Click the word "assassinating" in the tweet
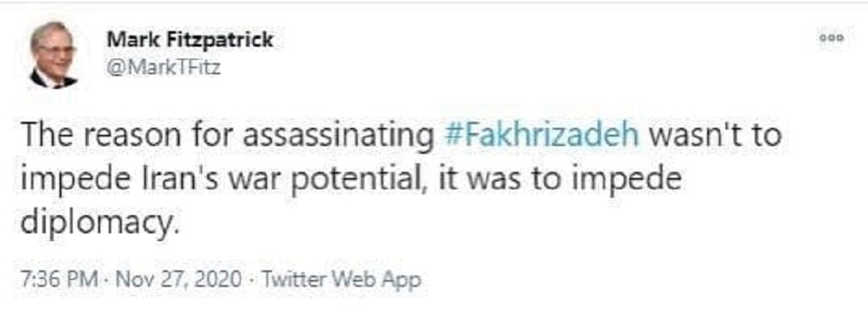 click(x=339, y=136)
